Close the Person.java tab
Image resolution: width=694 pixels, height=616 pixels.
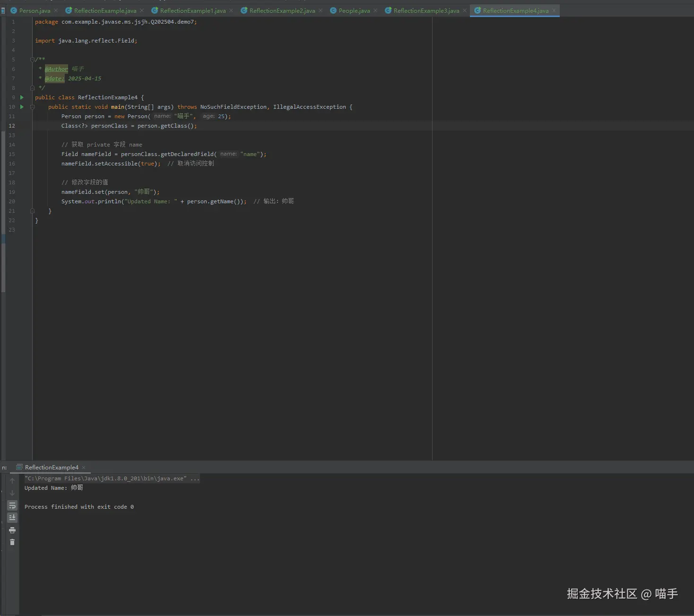click(56, 10)
